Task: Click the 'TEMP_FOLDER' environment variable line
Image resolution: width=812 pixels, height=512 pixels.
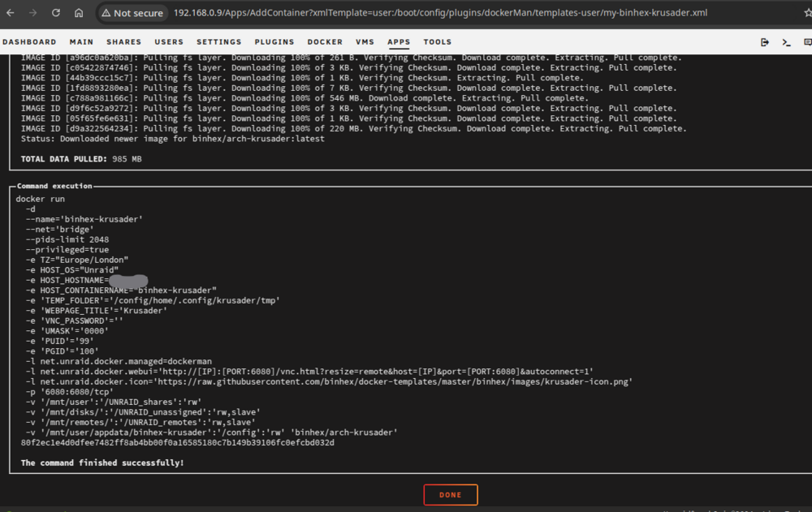Action: click(153, 301)
